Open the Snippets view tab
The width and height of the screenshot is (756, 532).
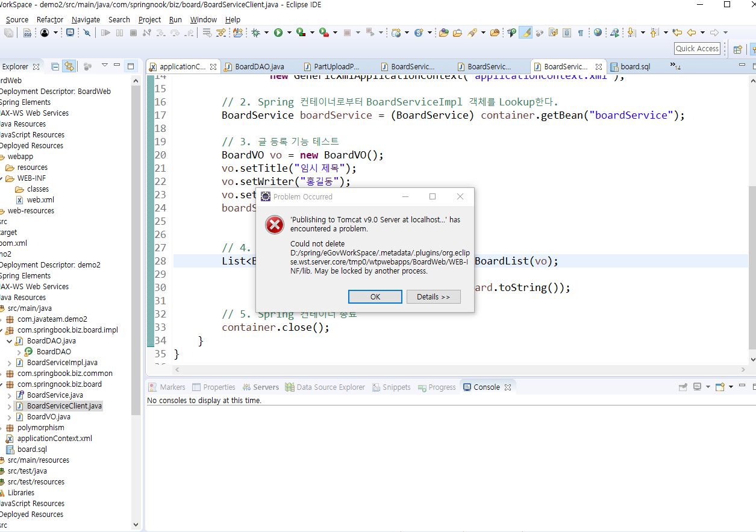(392, 387)
